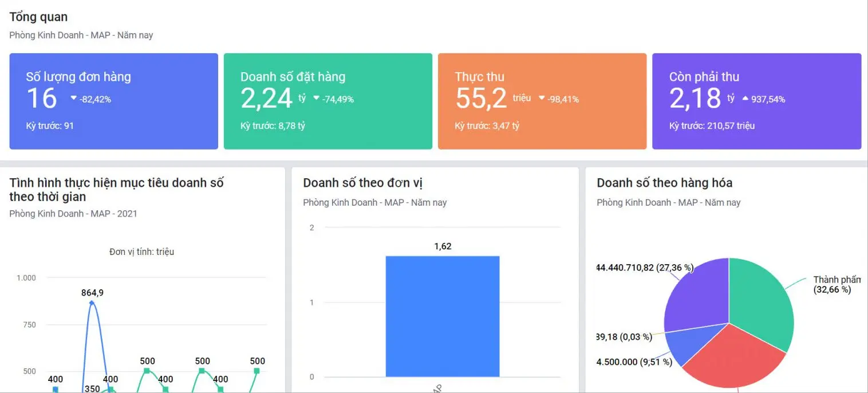Click the Phòng Kinh Doanh - MAP - 2021 subtitle
Image resolution: width=868 pixels, height=393 pixels.
pyautogui.click(x=73, y=214)
